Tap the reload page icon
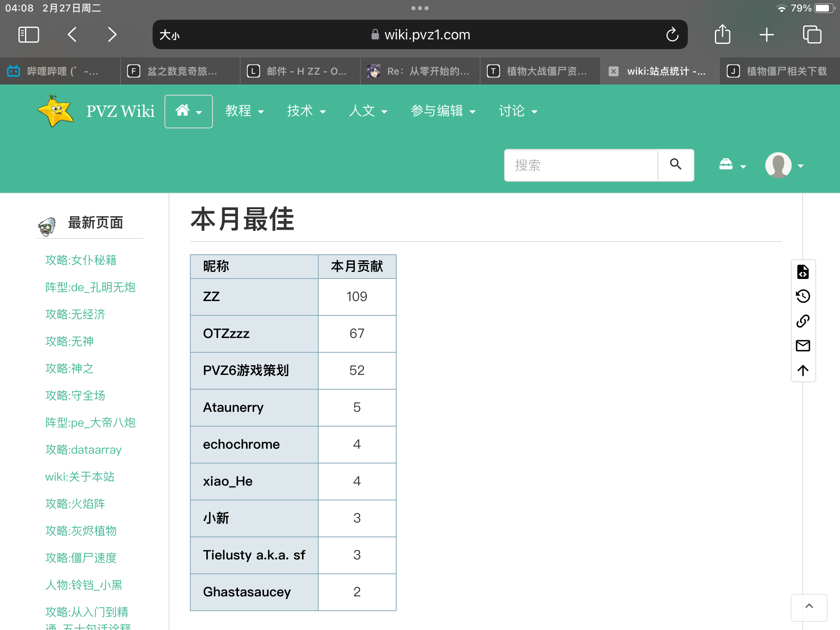 click(x=672, y=34)
